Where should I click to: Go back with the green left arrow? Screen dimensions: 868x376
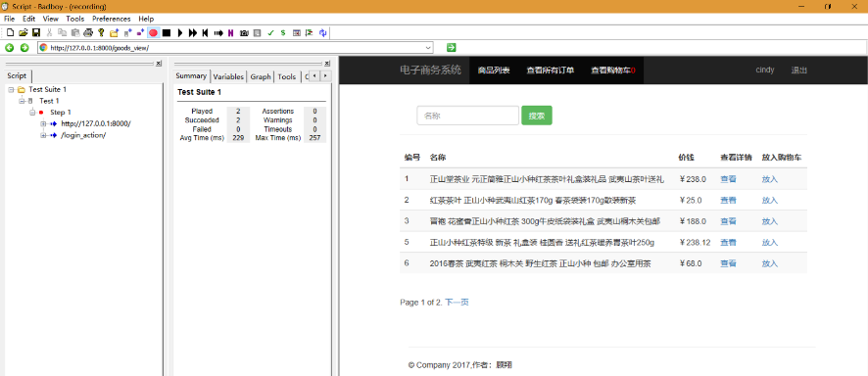click(10, 48)
